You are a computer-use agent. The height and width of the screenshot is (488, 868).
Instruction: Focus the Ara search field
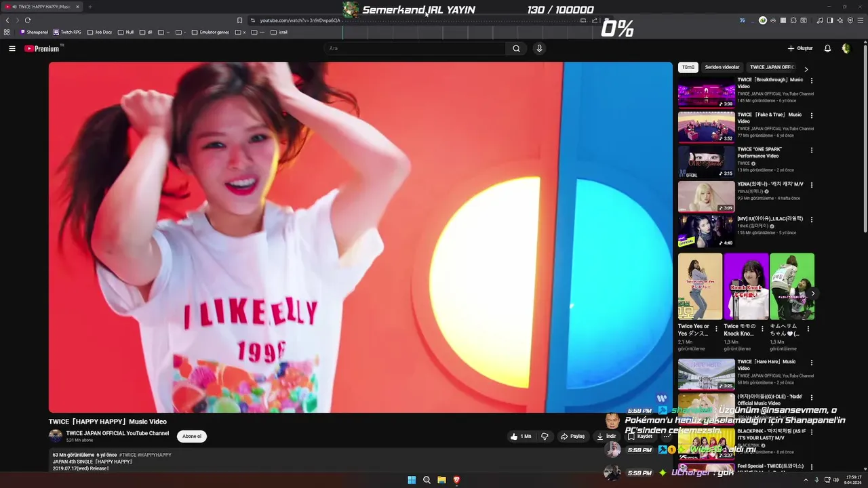415,49
